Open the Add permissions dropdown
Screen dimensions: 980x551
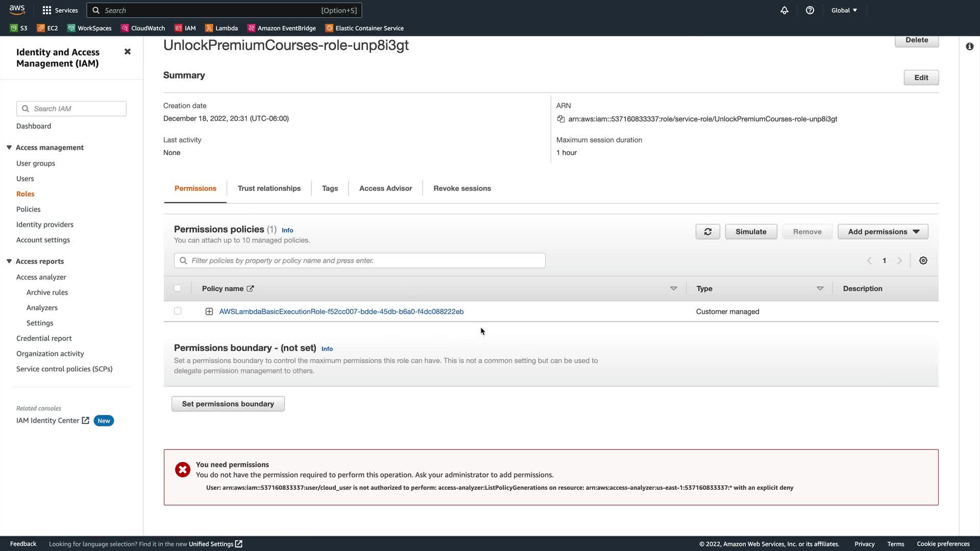883,232
